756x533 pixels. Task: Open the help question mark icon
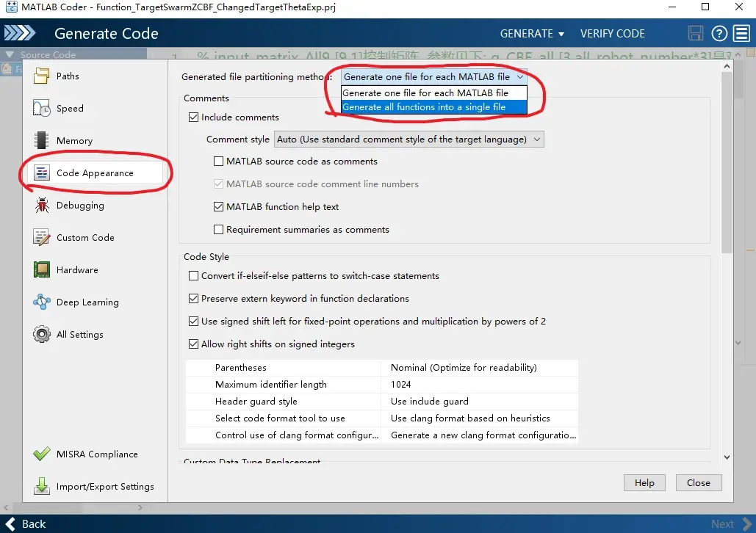pyautogui.click(x=719, y=33)
